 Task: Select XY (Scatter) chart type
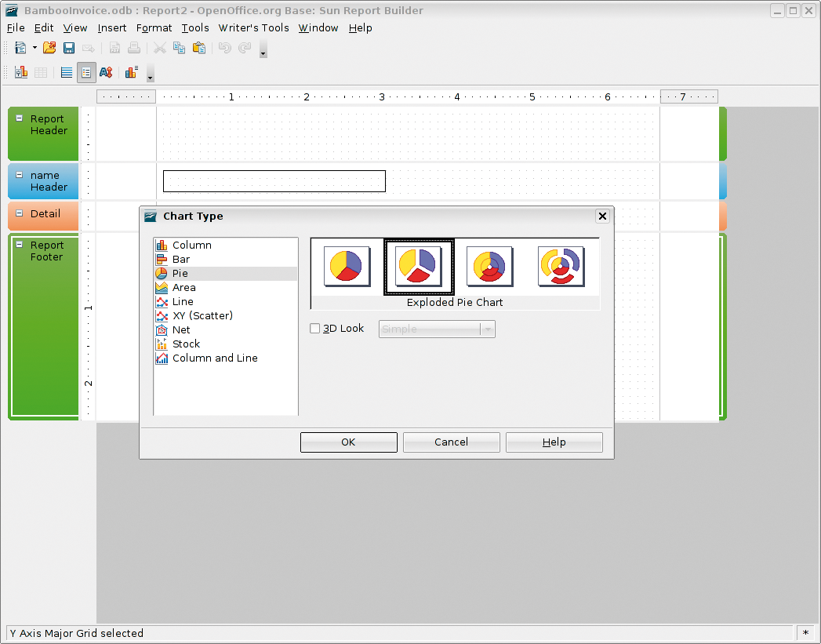coord(226,315)
